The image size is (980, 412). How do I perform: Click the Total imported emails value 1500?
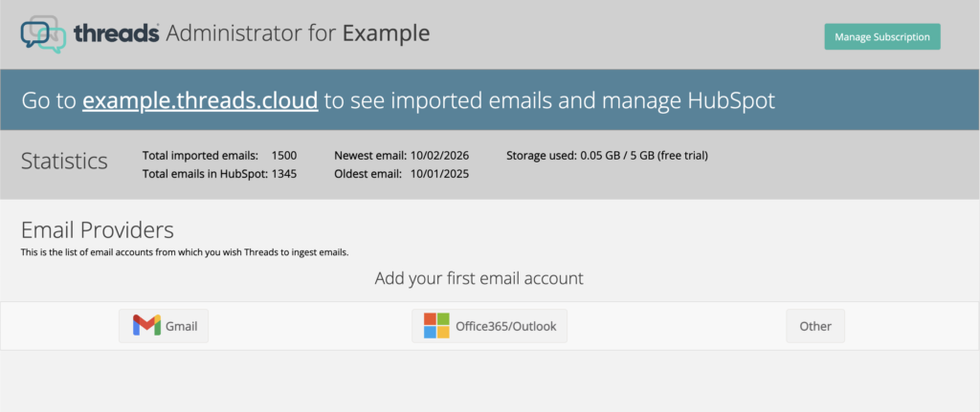click(284, 155)
